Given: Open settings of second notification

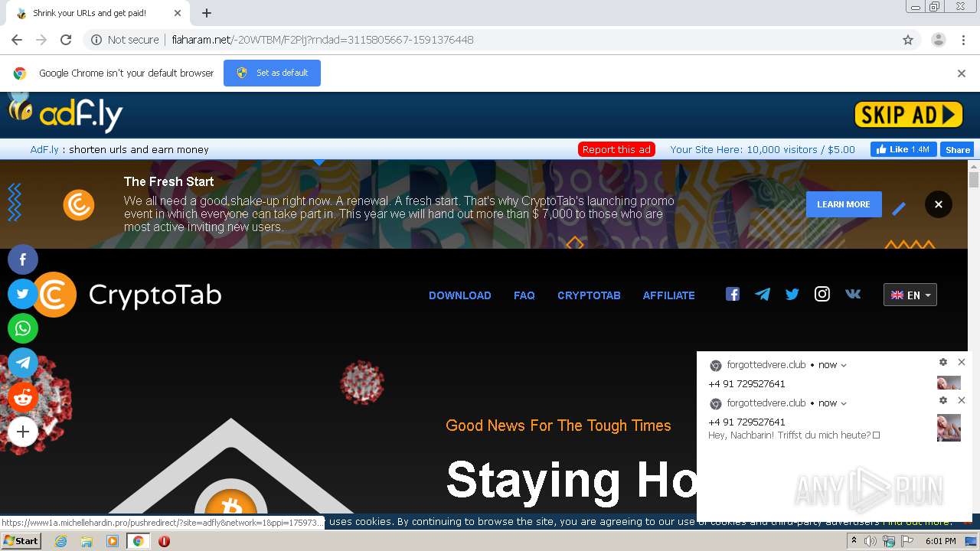Looking at the screenshot, I should pyautogui.click(x=943, y=400).
